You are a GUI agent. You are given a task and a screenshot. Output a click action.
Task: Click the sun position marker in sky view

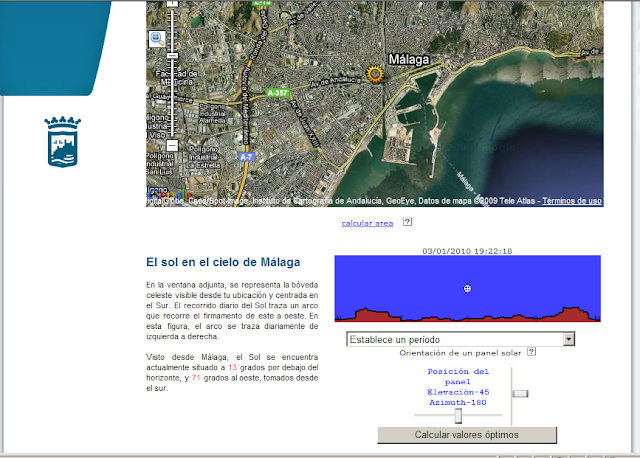(467, 289)
